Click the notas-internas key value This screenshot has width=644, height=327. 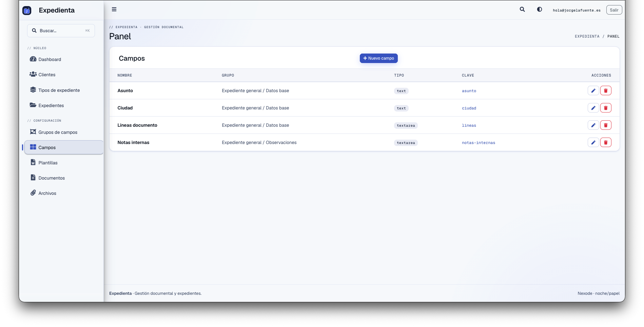479,143
